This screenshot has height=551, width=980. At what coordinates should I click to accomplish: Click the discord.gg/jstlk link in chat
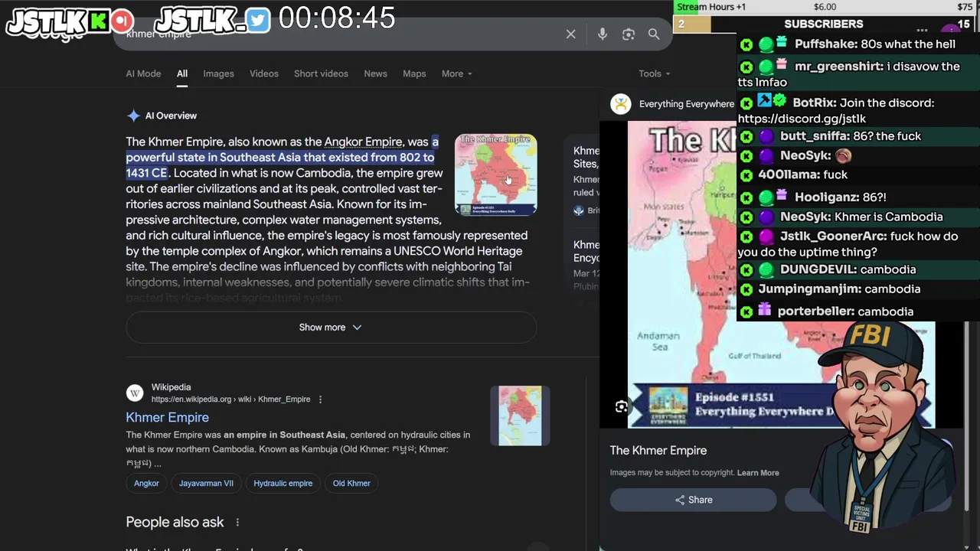click(802, 119)
